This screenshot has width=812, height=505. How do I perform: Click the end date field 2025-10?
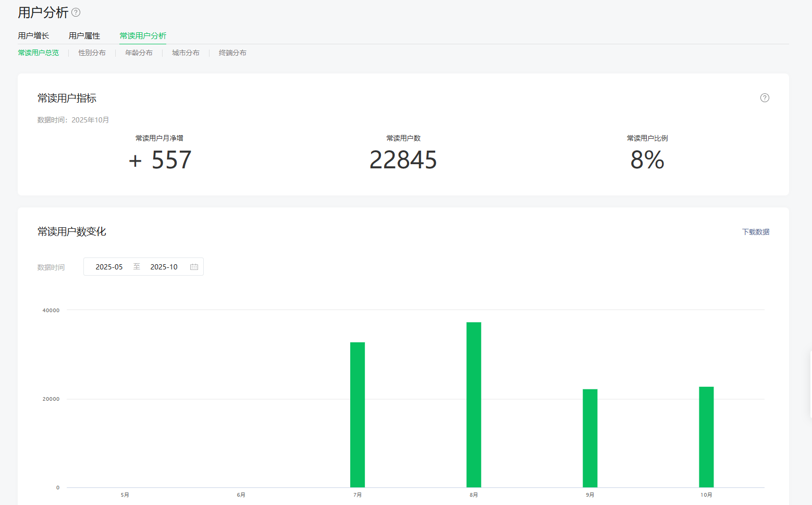coord(164,267)
